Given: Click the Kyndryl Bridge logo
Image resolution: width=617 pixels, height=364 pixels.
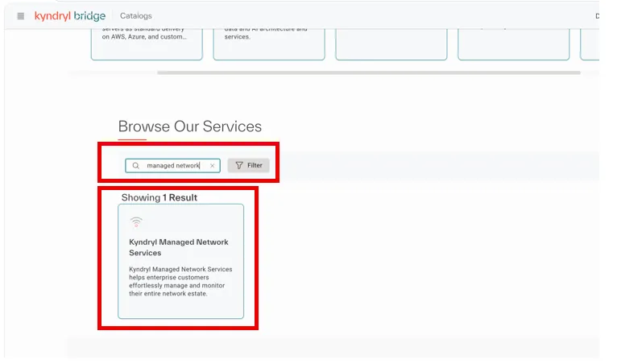Looking at the screenshot, I should coord(70,16).
